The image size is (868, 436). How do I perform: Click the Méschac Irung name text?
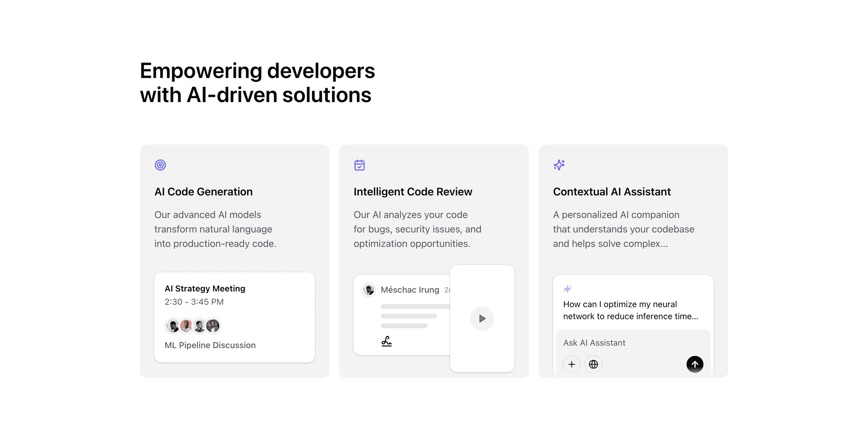pos(410,290)
